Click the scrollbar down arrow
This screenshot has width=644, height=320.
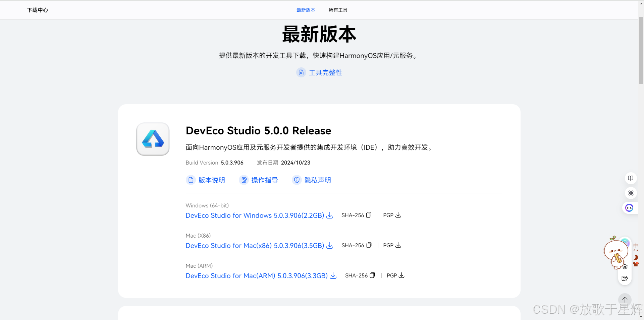pos(641,317)
